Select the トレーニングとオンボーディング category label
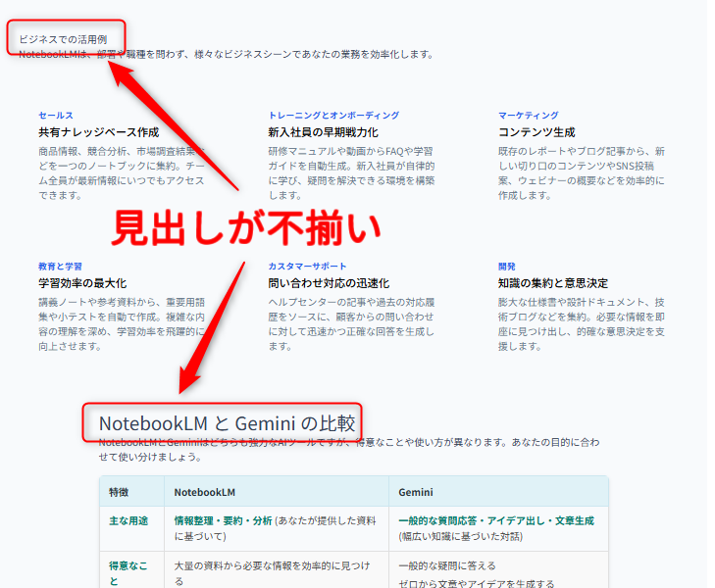This screenshot has width=715, height=588. 333,116
